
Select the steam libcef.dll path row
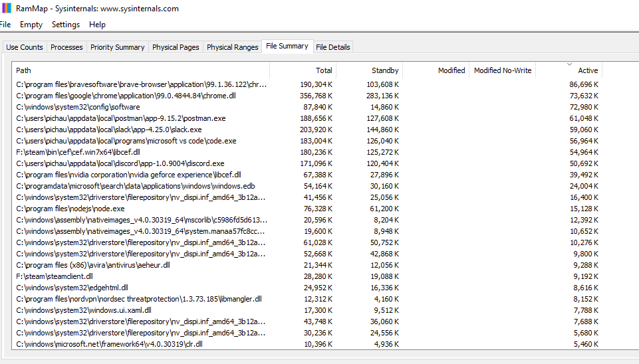pos(78,152)
